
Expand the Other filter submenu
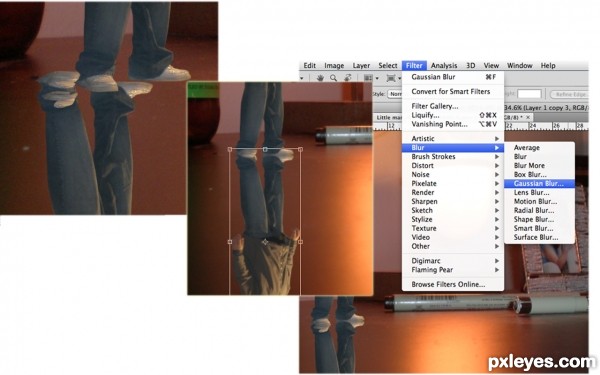tap(453, 246)
